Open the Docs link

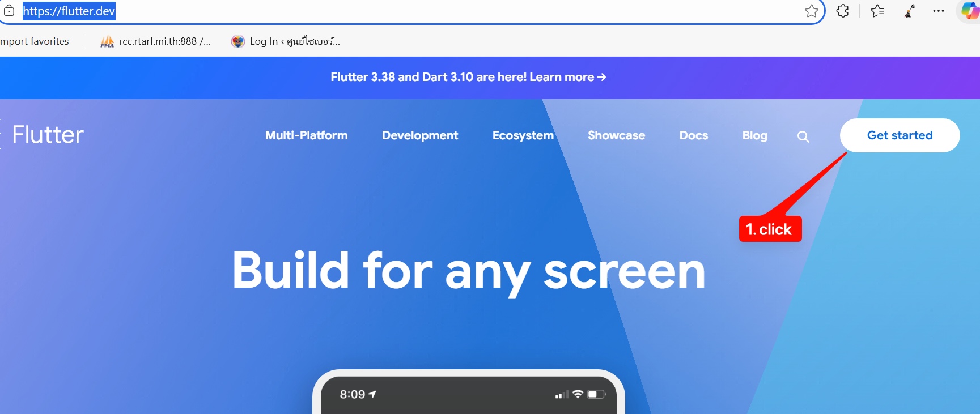click(693, 135)
